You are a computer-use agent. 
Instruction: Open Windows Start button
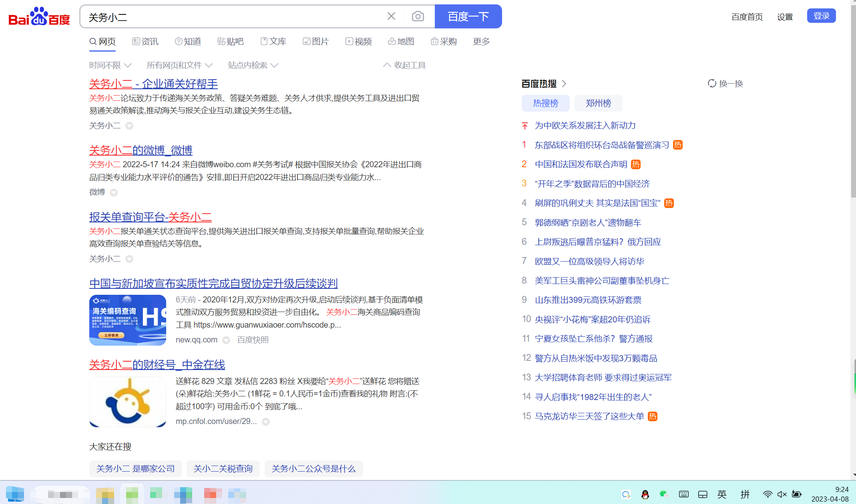(x=15, y=494)
